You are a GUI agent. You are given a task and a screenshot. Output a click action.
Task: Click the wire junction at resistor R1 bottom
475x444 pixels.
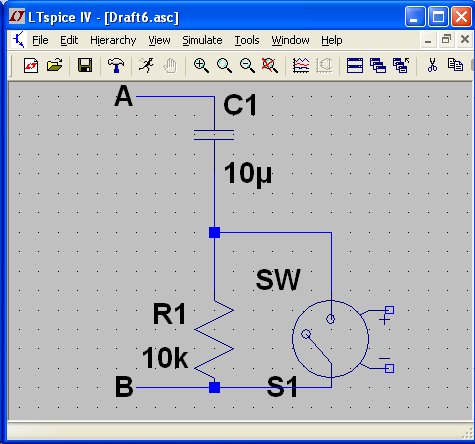214,387
